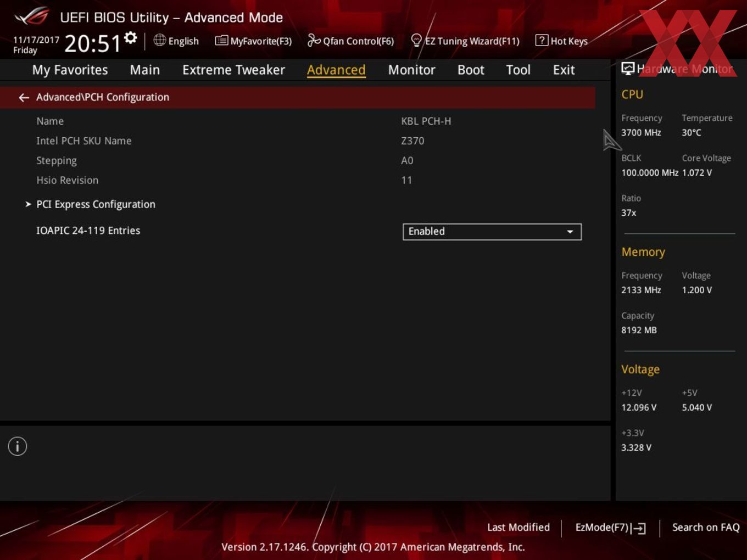Image resolution: width=747 pixels, height=560 pixels.
Task: Click the MyFavorite list icon
Action: (221, 41)
